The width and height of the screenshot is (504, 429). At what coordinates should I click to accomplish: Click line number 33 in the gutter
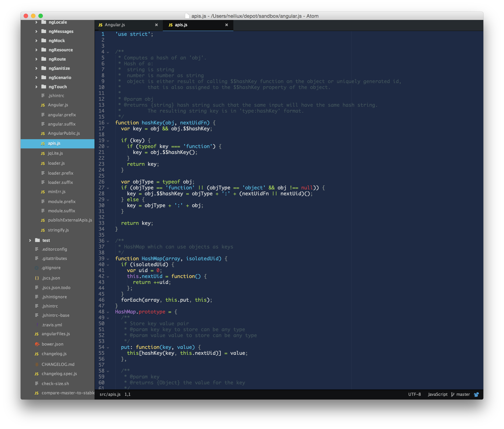pos(101,223)
